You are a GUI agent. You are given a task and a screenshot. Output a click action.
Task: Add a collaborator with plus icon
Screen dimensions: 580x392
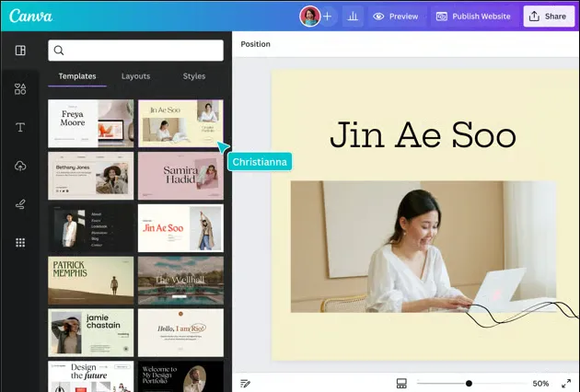click(328, 16)
